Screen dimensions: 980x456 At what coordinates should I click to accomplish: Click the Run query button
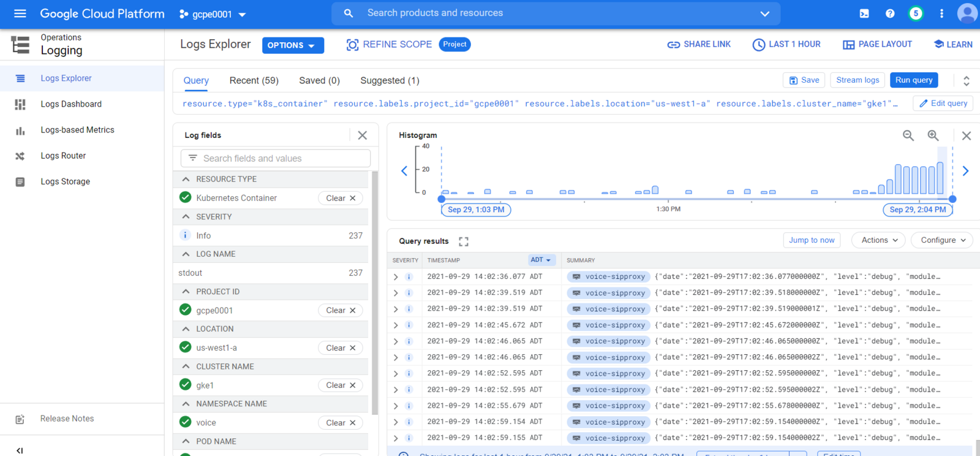[914, 80]
